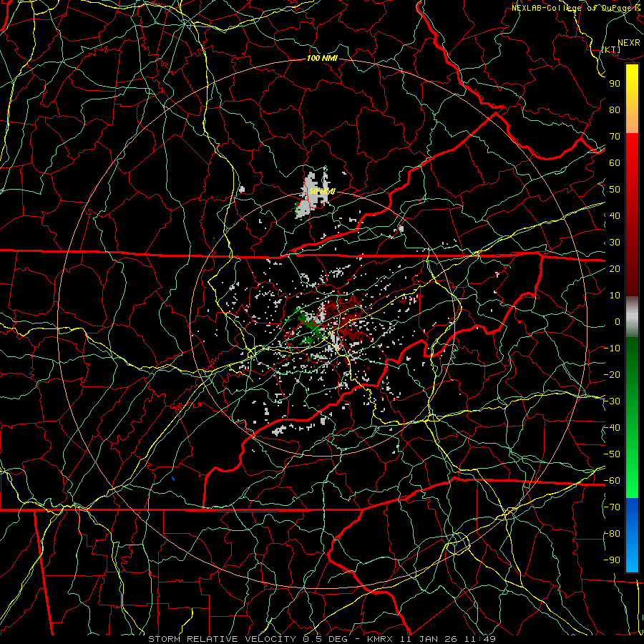Click the -10 value on the velocity scale

click(x=612, y=348)
